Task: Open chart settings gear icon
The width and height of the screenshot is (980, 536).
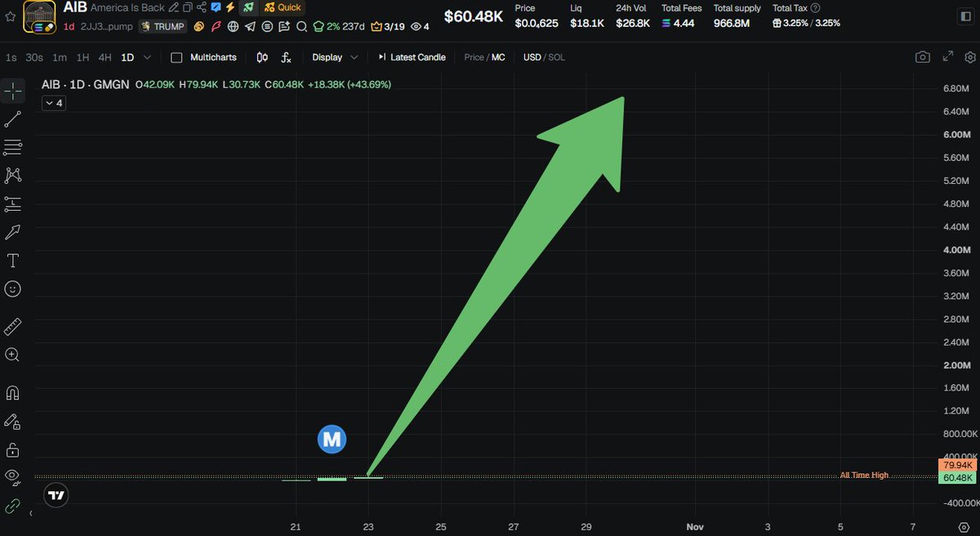Action: pos(969,57)
